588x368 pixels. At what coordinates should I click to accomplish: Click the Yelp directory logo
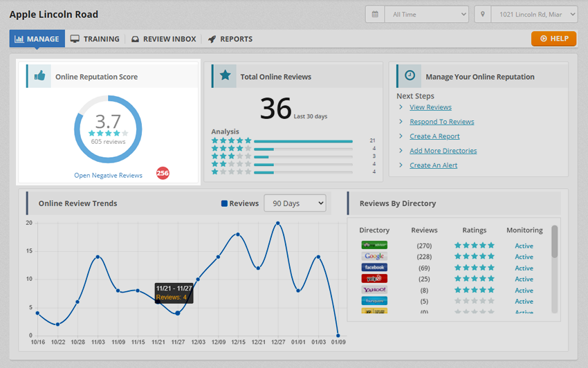(x=374, y=279)
